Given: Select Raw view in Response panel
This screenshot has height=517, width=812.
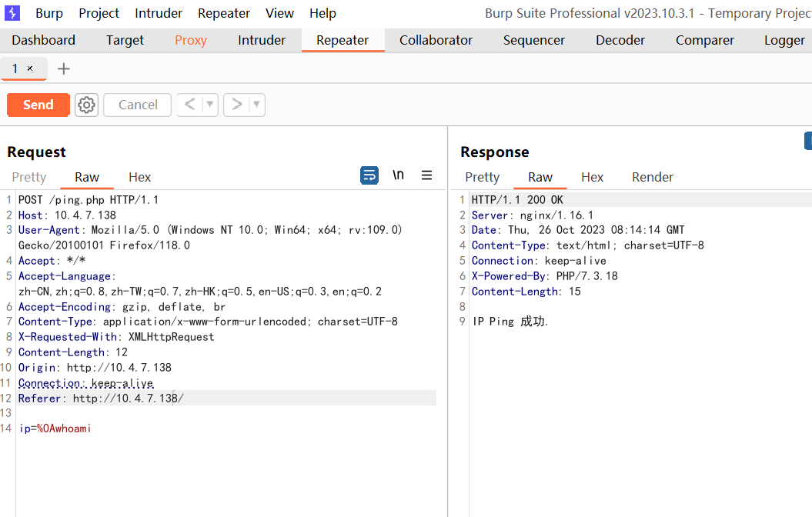Looking at the screenshot, I should click(x=540, y=177).
